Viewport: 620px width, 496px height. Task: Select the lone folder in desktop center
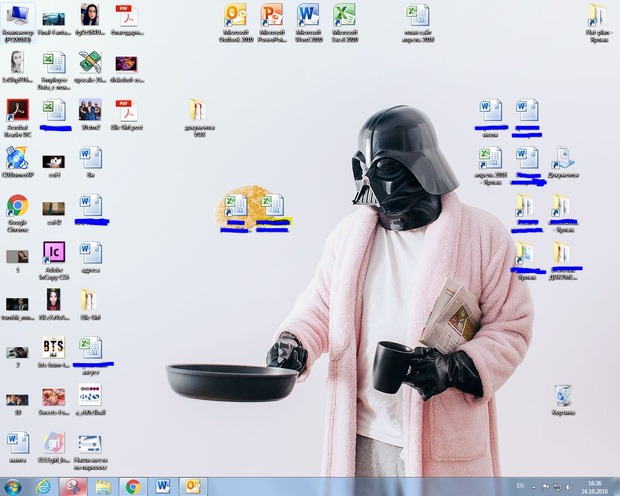pyautogui.click(x=199, y=118)
